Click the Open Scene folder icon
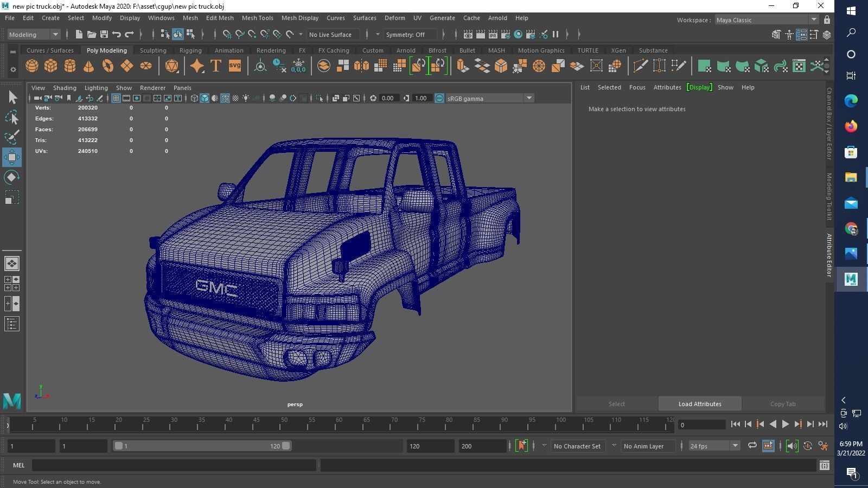Screen dimensions: 868x488 point(92,34)
